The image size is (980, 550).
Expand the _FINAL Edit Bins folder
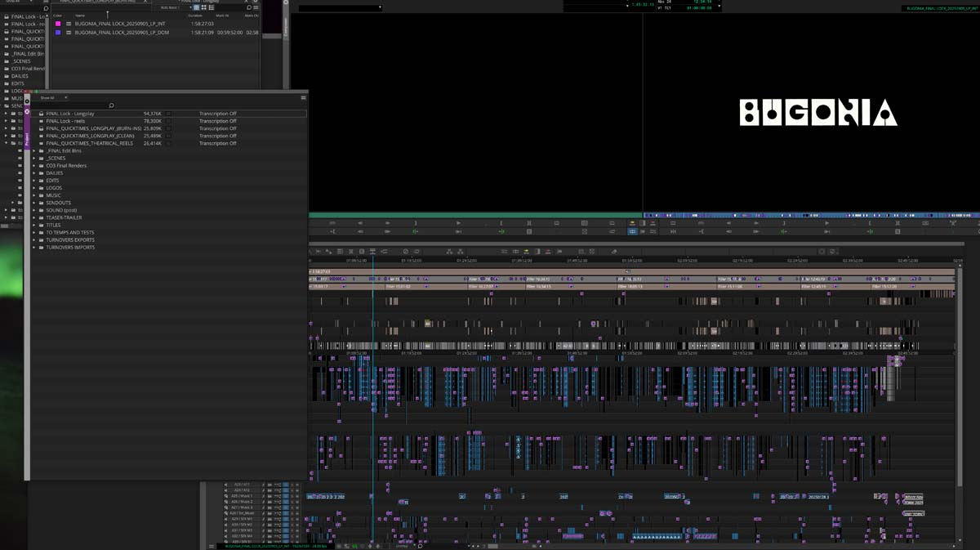pyautogui.click(x=34, y=150)
